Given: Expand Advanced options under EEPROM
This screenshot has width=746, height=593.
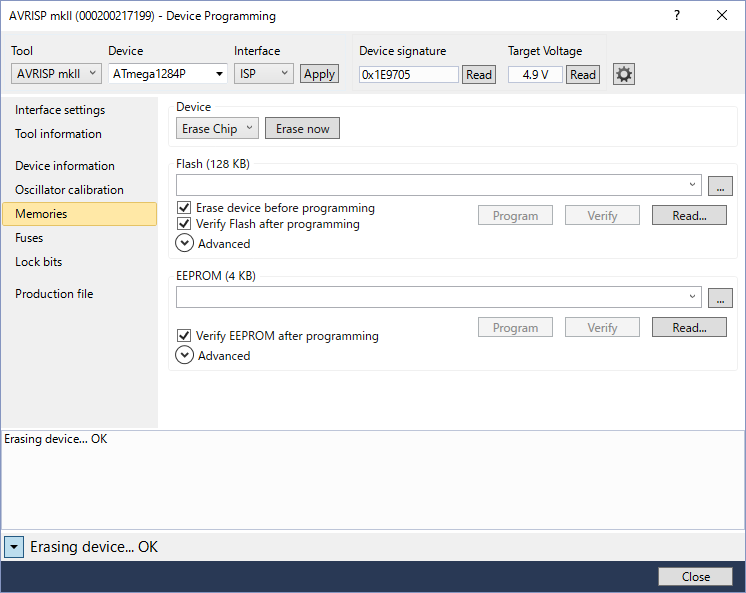Looking at the screenshot, I should [x=185, y=355].
